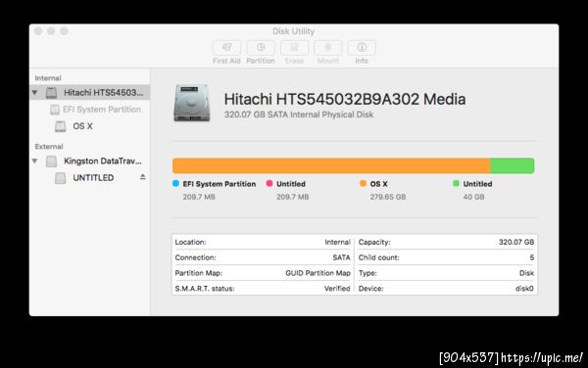Close the Disk Utility window
The image size is (588, 368).
click(x=38, y=30)
